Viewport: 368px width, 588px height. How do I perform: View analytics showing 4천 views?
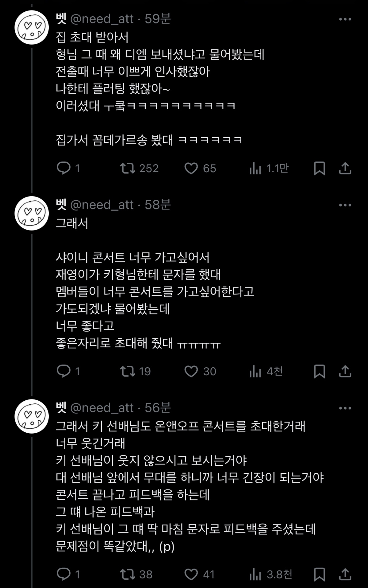tap(255, 371)
